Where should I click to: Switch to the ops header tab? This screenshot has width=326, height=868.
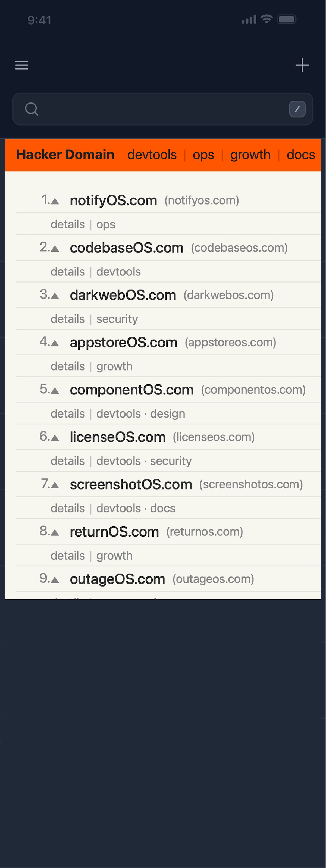point(203,155)
